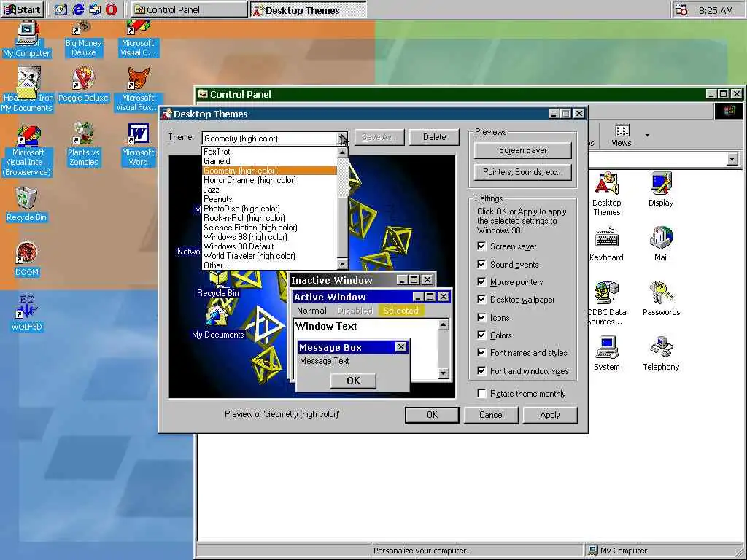This screenshot has width=747, height=560.
Task: Open Desktop Themes icon in Control Panel
Action: click(606, 194)
